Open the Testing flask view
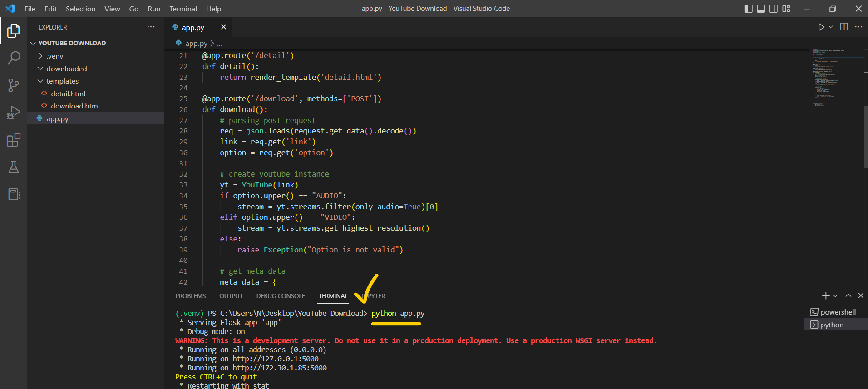This screenshot has width=868, height=389. 14,167
